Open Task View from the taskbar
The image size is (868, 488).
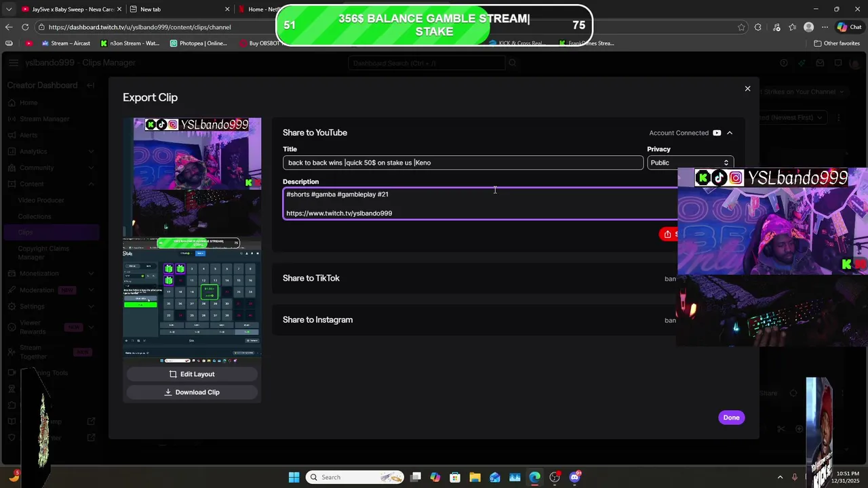pyautogui.click(x=416, y=477)
